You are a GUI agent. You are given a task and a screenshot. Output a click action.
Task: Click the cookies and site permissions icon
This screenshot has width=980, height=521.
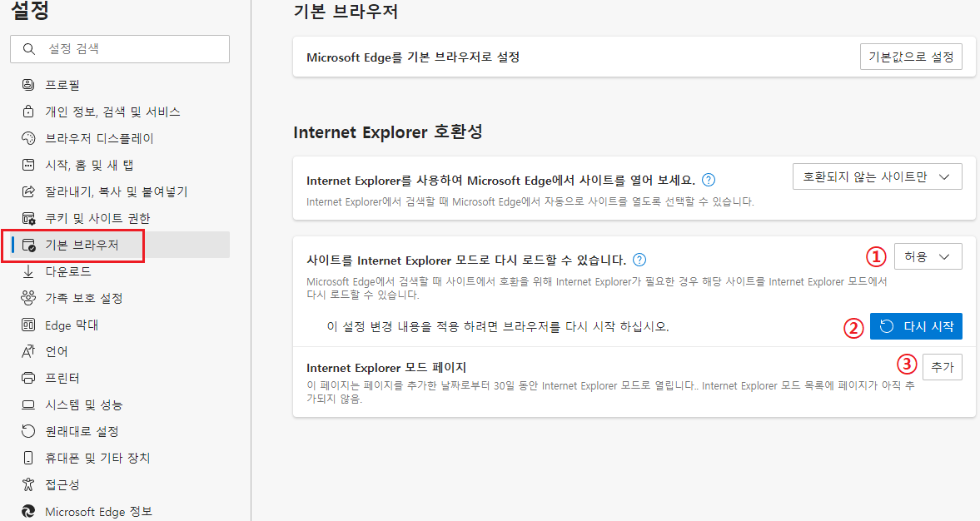[x=28, y=218]
